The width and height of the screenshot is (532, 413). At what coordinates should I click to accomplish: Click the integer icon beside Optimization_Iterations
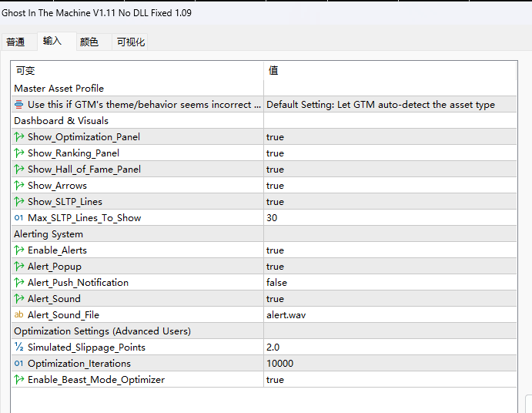[19, 364]
